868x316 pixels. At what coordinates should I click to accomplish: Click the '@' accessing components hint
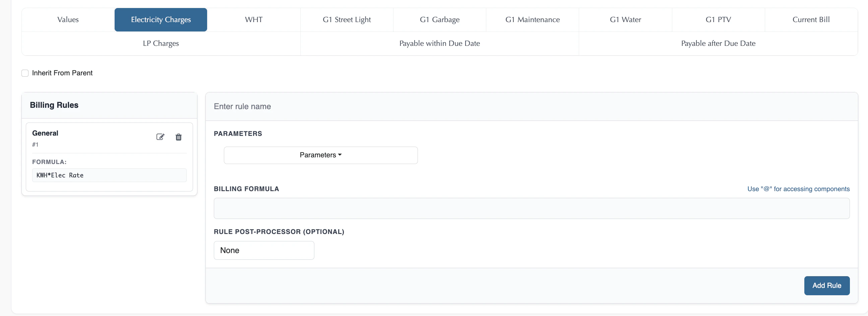[x=798, y=189]
